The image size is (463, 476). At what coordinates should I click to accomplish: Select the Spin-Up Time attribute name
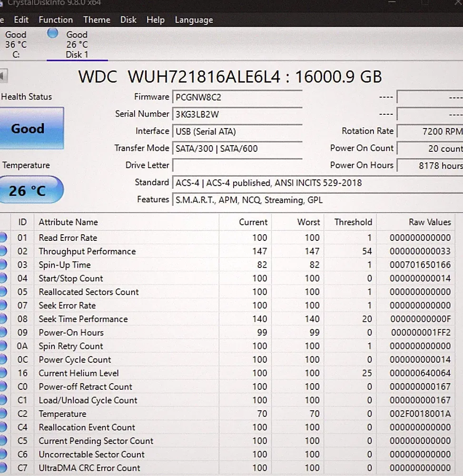(x=65, y=265)
